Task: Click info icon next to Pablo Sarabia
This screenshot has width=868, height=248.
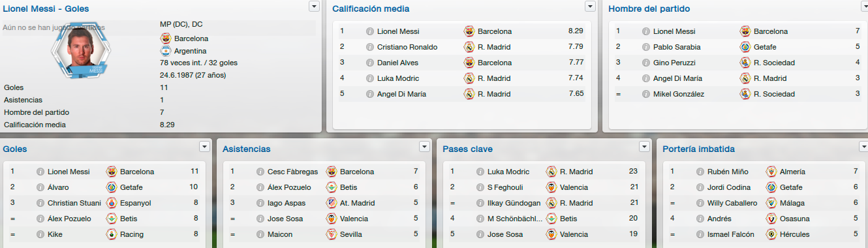Action: tap(646, 47)
